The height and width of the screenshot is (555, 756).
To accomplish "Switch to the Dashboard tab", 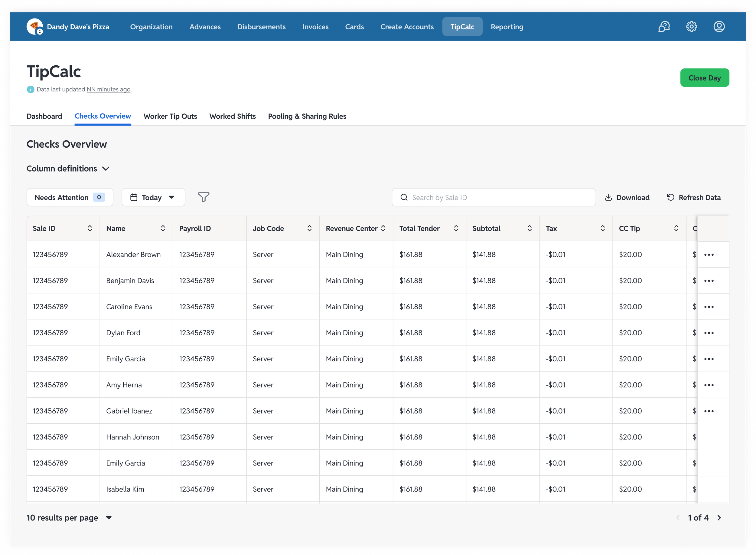I will click(x=44, y=116).
